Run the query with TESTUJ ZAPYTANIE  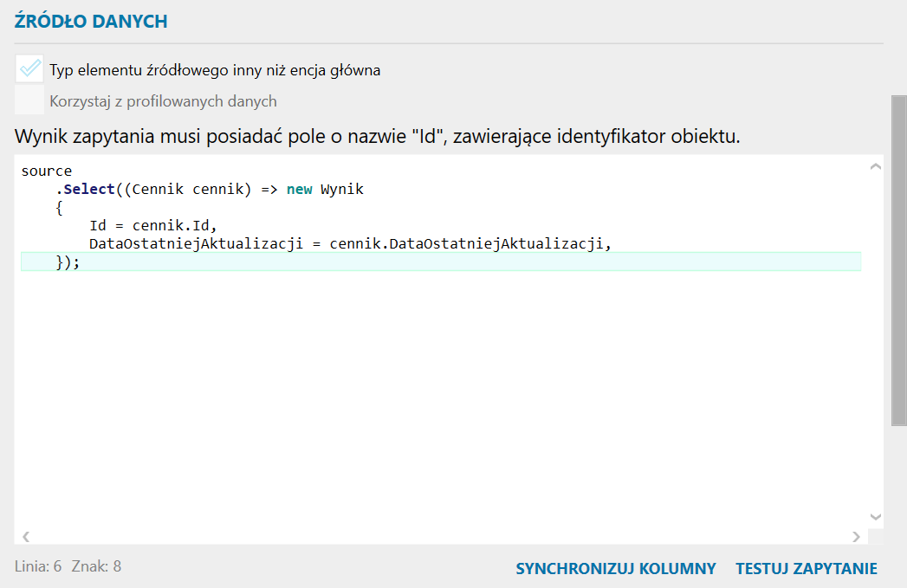(x=807, y=569)
